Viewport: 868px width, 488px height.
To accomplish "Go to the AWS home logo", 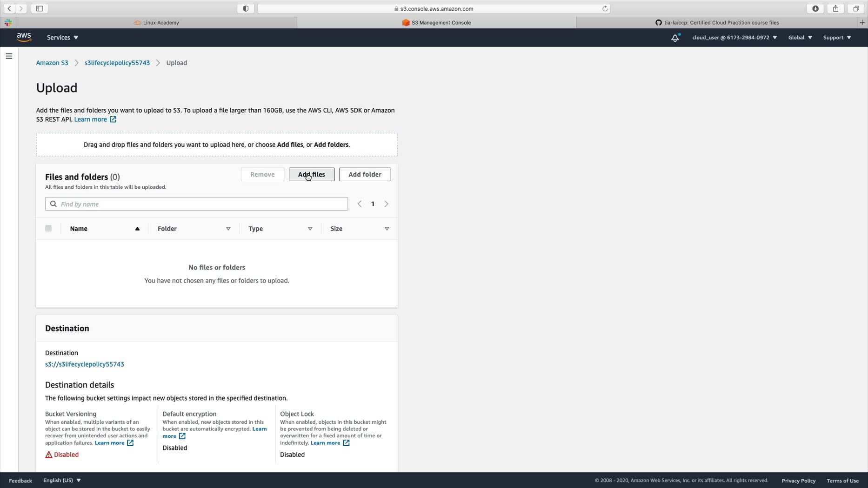I will coord(24,37).
